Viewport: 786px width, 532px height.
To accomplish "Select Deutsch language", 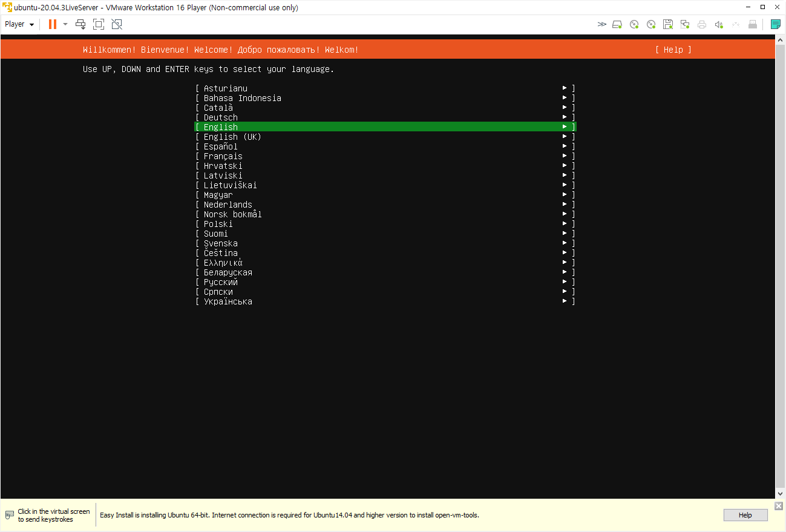I will click(x=385, y=117).
